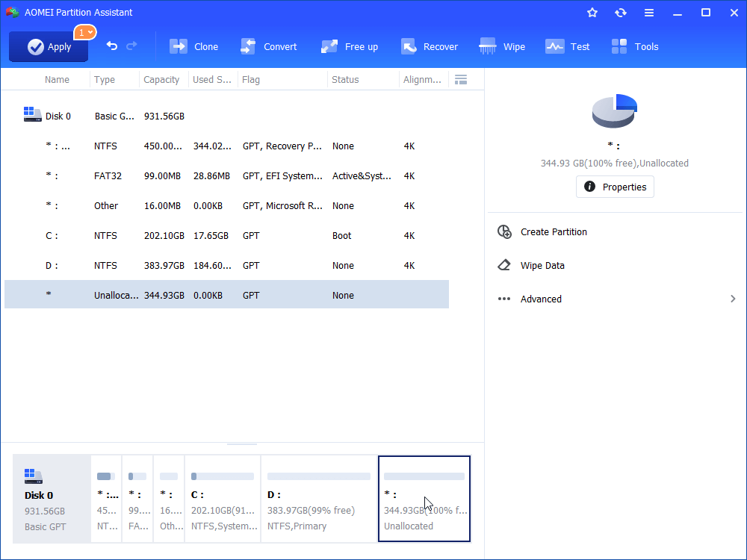
Task: Select the FAT32 EFI System partition row
Action: pyautogui.click(x=227, y=176)
